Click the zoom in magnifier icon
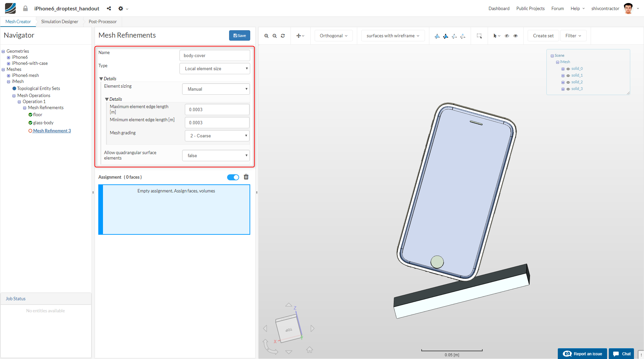The height and width of the screenshot is (359, 644). [266, 36]
